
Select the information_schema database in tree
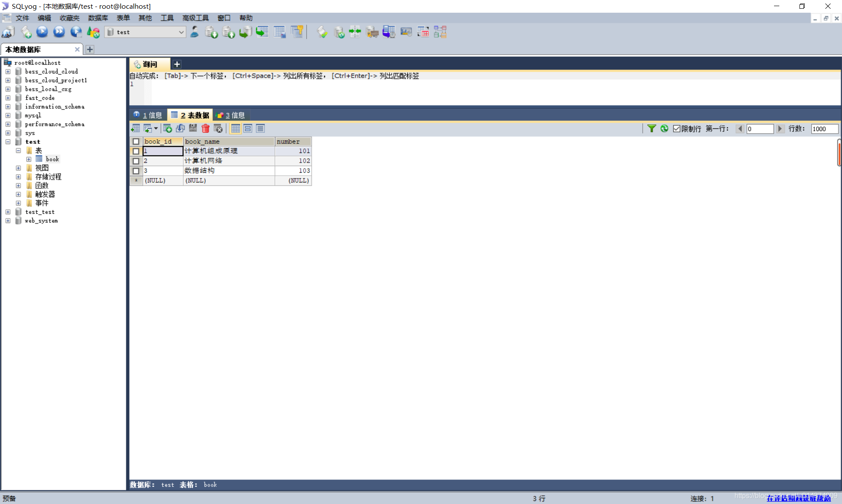click(54, 106)
